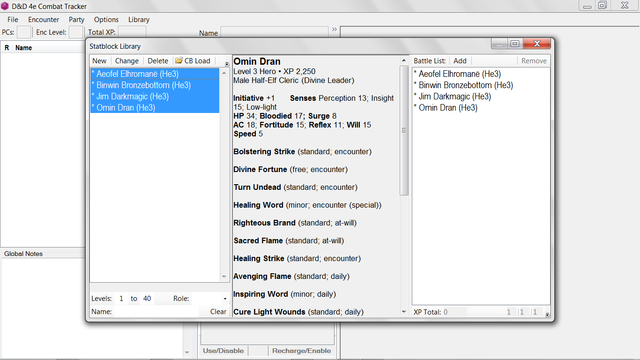Image resolution: width=640 pixels, height=360 pixels.
Task: Click CB Load folder icon button
Action: point(193,61)
